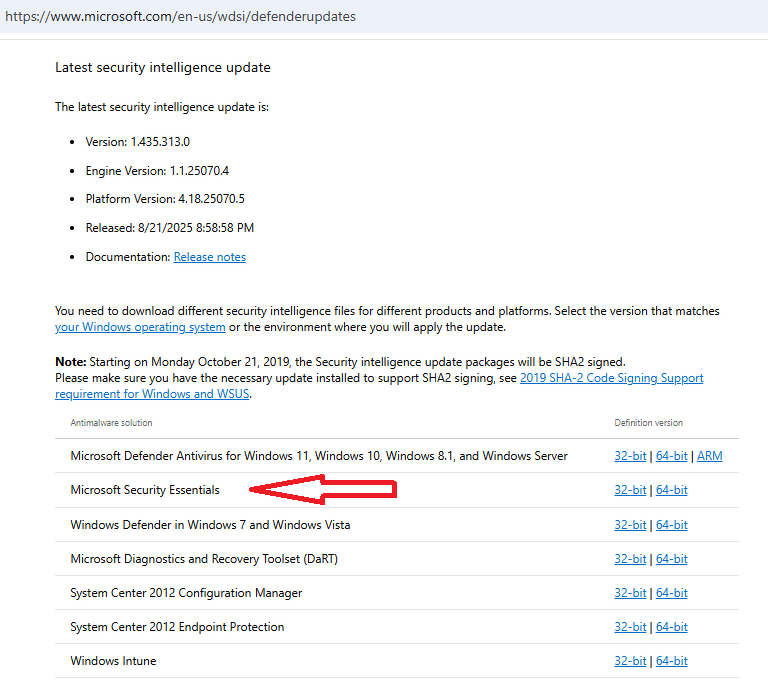Download 64-bit for System Center Endpoint Protection

tap(672, 627)
